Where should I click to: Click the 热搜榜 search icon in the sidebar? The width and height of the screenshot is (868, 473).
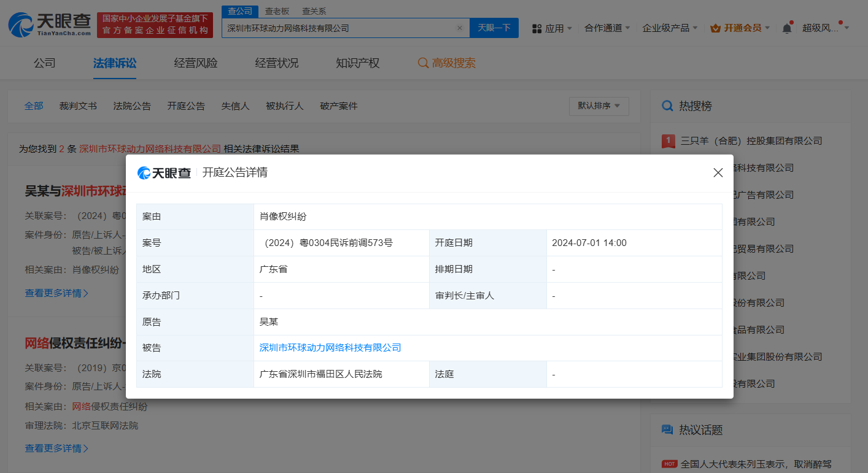coord(667,106)
